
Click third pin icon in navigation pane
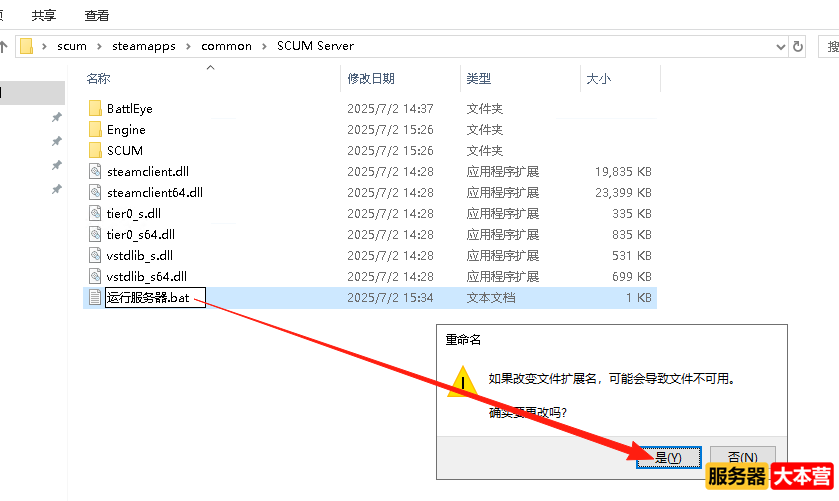click(x=56, y=165)
